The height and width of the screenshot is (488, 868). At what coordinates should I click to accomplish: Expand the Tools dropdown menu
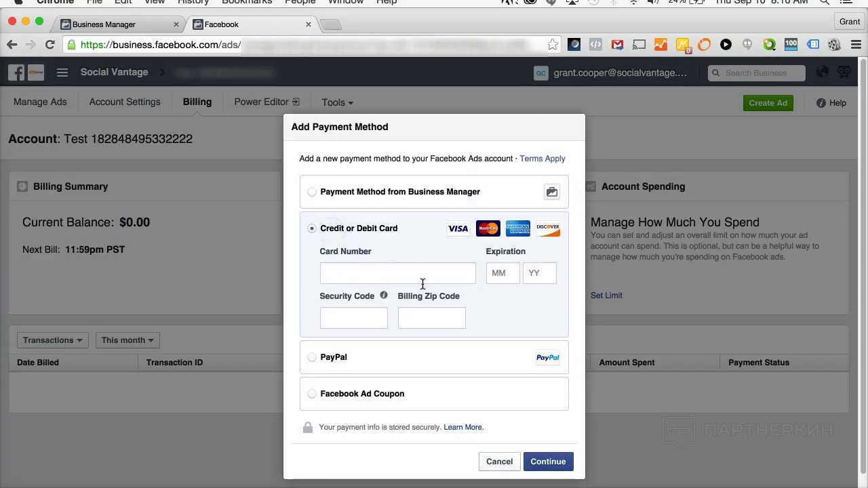338,102
